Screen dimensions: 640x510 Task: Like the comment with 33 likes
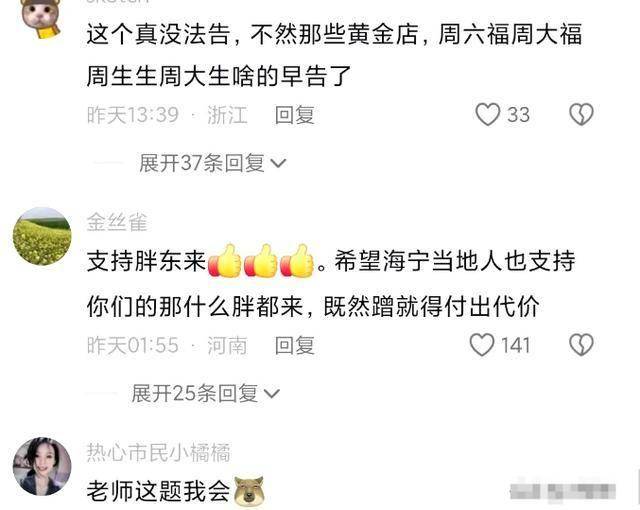pos(488,114)
